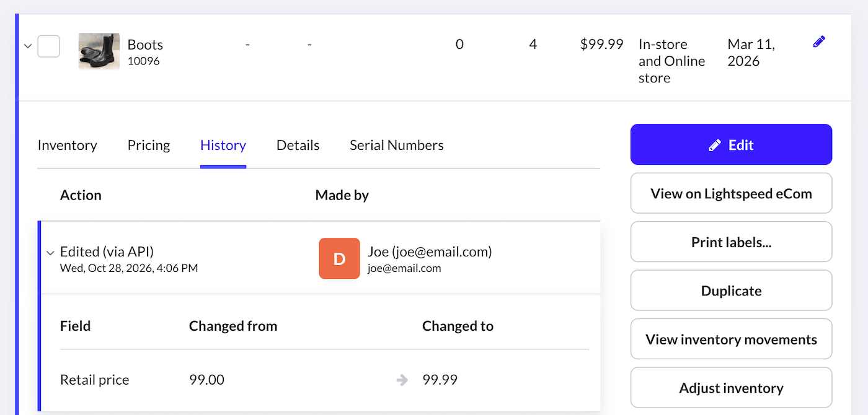Click the Field column header
868x415 pixels.
[x=75, y=326]
